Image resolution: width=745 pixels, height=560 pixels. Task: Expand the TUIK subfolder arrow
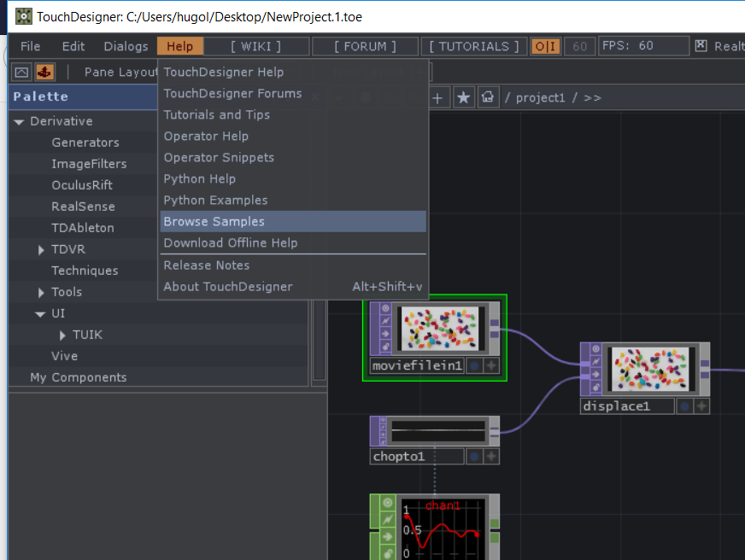[x=62, y=335]
